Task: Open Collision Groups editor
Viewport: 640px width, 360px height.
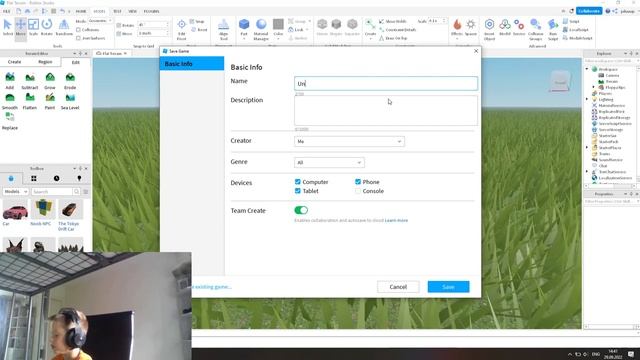Action: click(536, 29)
